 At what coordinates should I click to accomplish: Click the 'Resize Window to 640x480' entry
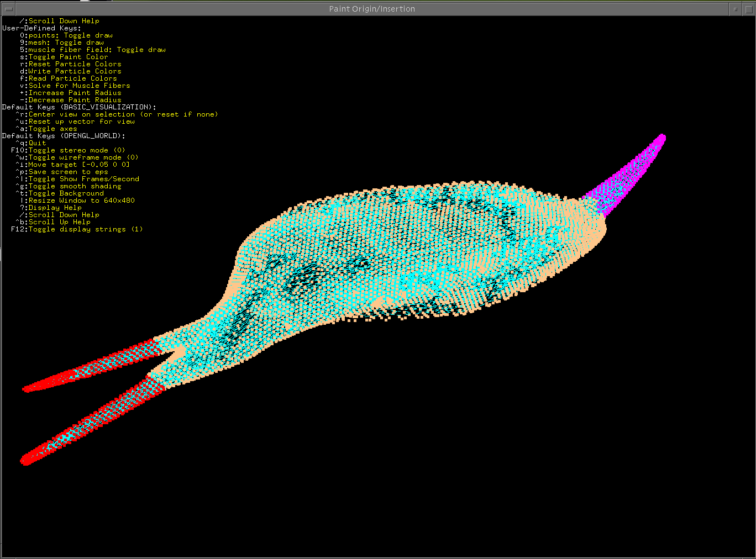(x=81, y=201)
